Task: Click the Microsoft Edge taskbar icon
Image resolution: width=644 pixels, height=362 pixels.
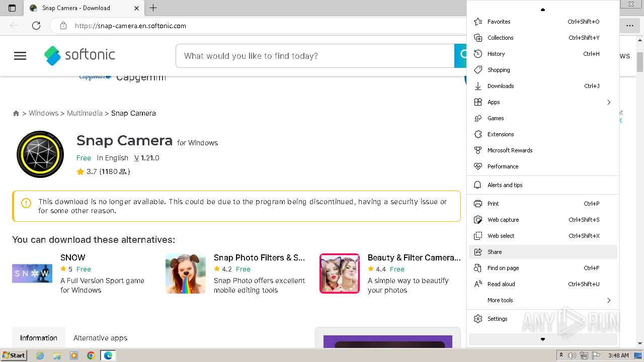Action: click(108, 355)
